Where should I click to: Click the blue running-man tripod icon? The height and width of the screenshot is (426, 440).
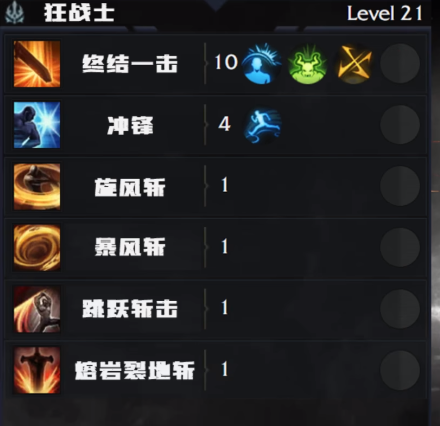263,125
